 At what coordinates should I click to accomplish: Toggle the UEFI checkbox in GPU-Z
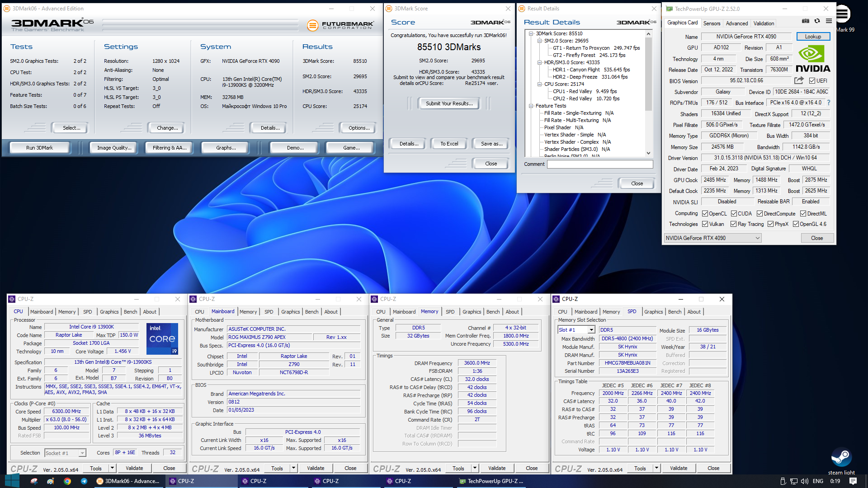tap(812, 81)
